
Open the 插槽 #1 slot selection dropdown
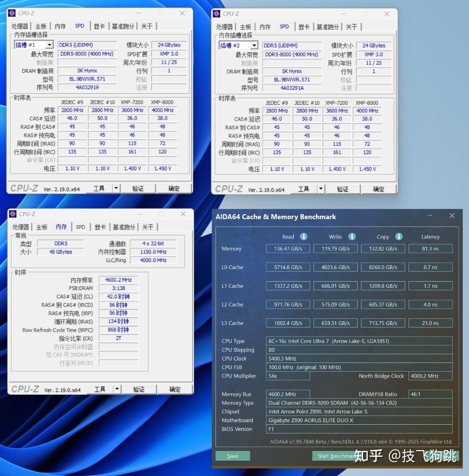[49, 45]
